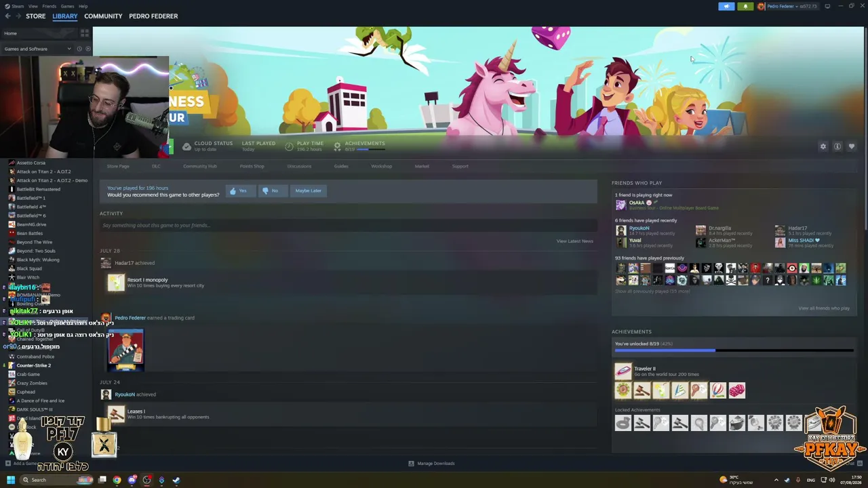Open Task View on the taskbar
The height and width of the screenshot is (488, 868).
click(102, 480)
